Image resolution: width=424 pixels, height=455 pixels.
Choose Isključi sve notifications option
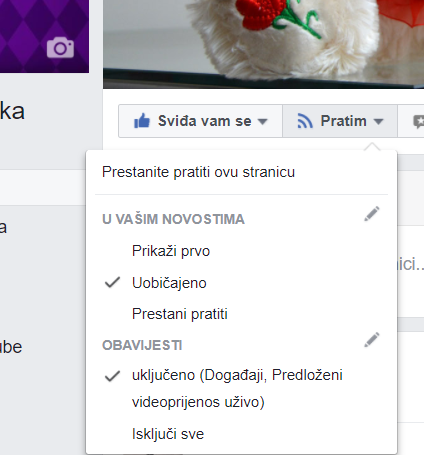(168, 434)
